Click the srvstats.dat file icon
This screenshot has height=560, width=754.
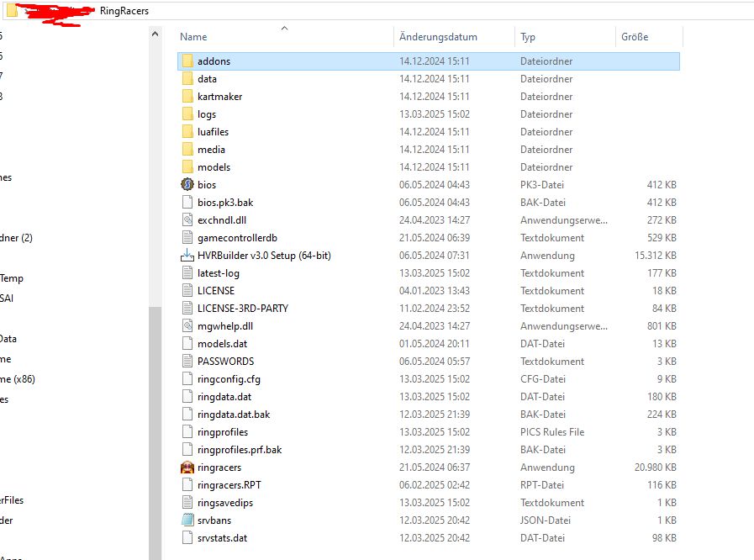pyautogui.click(x=187, y=538)
